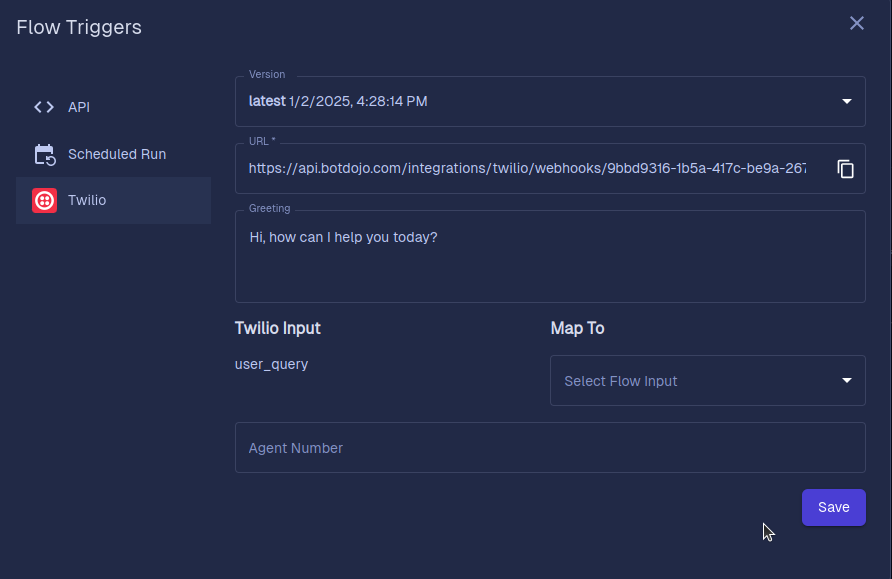Click the red Twilio logo icon
The image size is (892, 579).
[x=44, y=200]
